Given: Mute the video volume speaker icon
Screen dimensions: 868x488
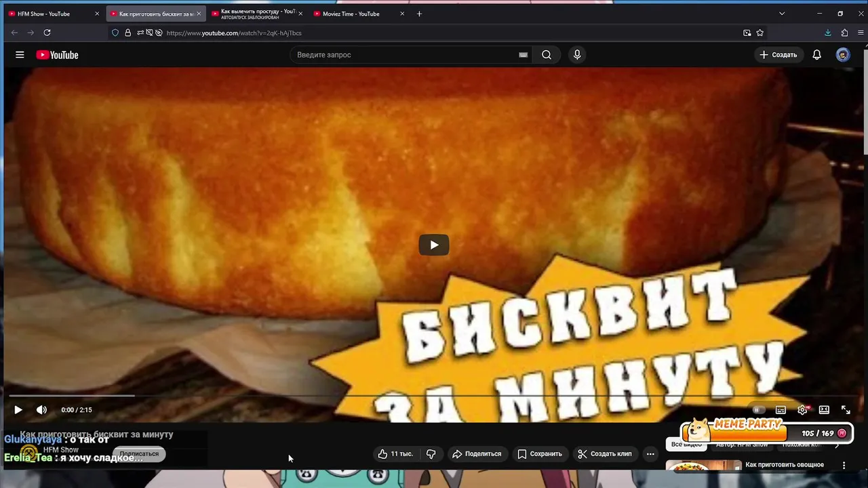Looking at the screenshot, I should click(41, 409).
